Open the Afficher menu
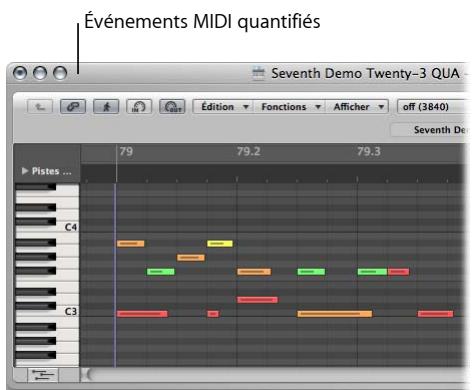This screenshot has width=473, height=390. [x=357, y=107]
